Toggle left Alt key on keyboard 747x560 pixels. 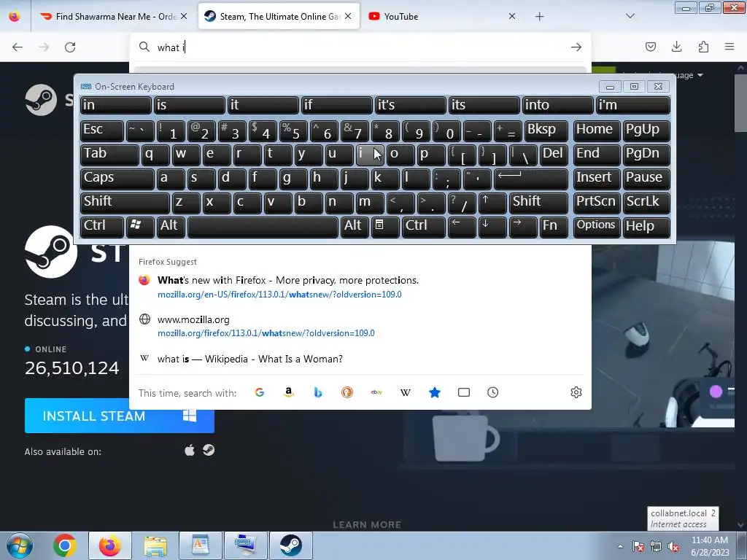[171, 227]
